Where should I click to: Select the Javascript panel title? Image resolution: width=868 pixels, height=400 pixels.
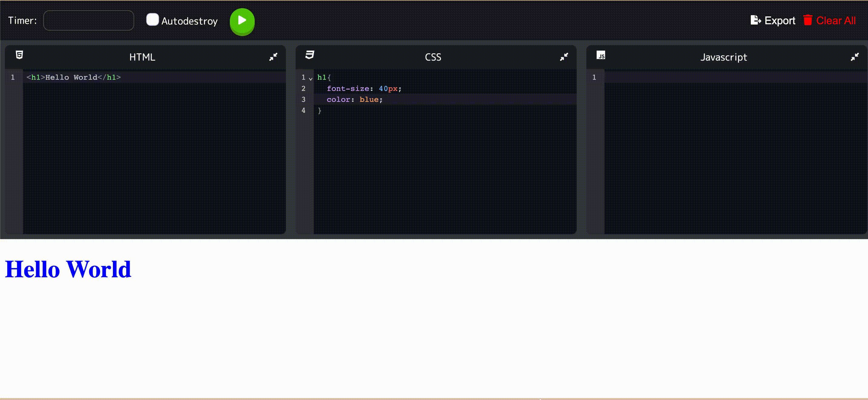pos(724,57)
